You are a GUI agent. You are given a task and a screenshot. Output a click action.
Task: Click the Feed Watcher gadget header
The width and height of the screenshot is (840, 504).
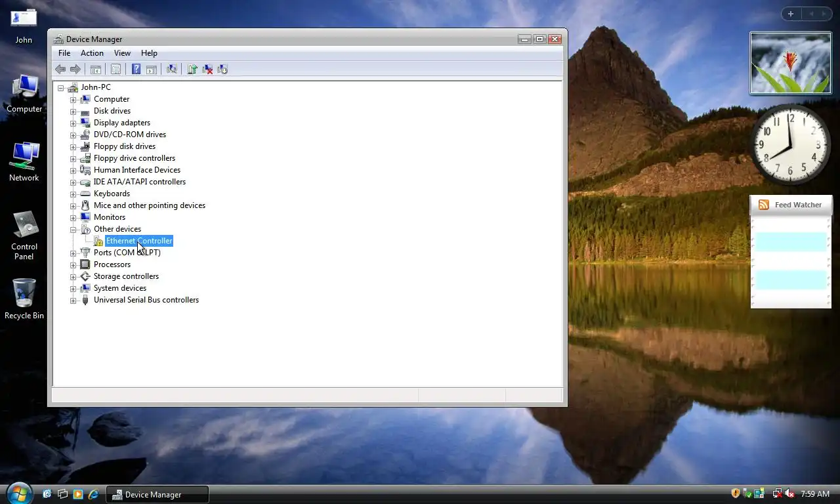click(791, 205)
